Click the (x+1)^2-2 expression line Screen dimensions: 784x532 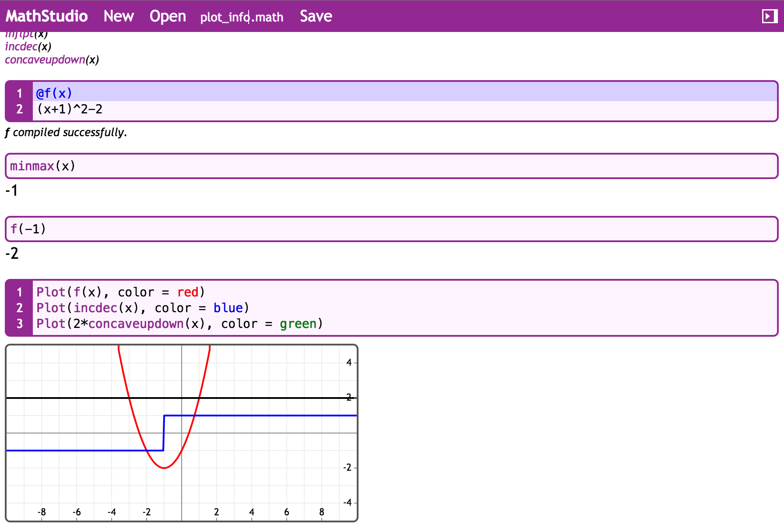(x=70, y=109)
